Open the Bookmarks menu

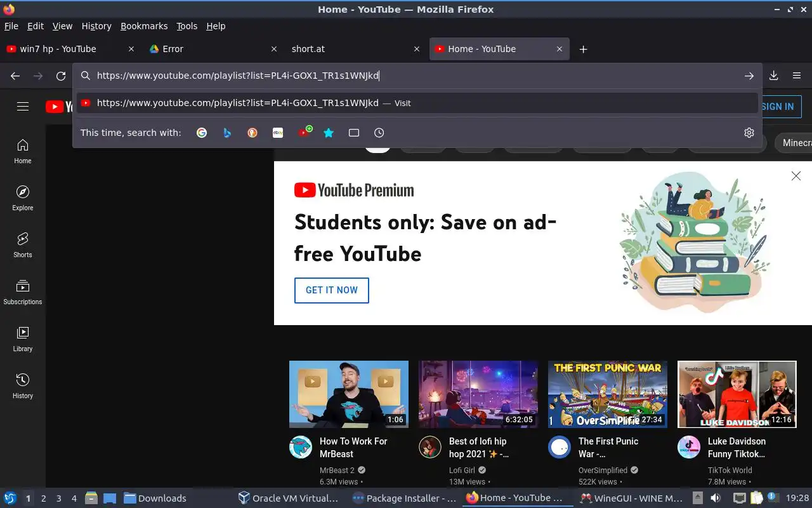(144, 26)
